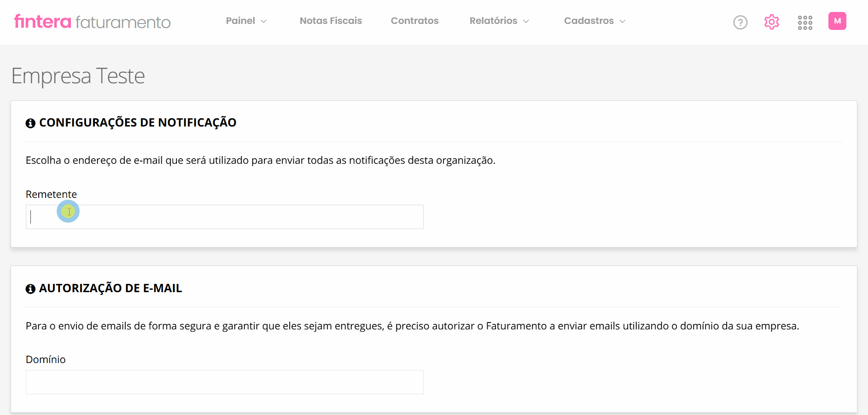Click the 'Escolha o endereço de e-mail' description
Image resolution: width=868 pixels, height=415 pixels.
[x=261, y=160]
